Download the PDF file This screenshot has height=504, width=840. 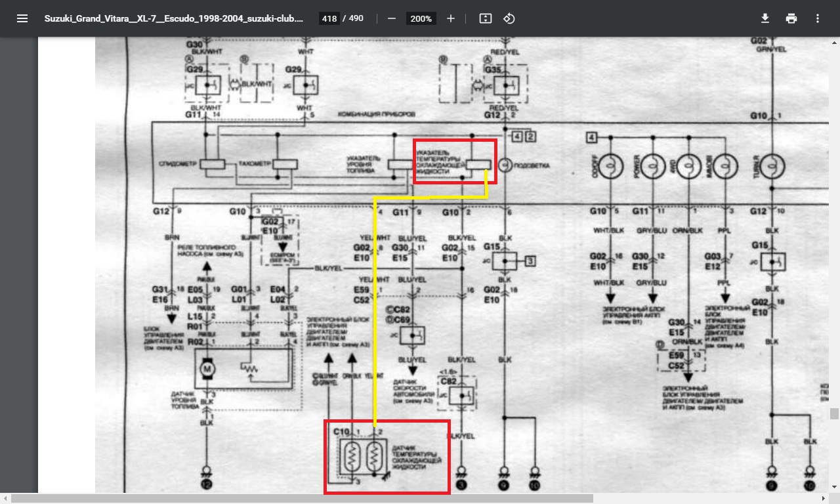tap(765, 18)
